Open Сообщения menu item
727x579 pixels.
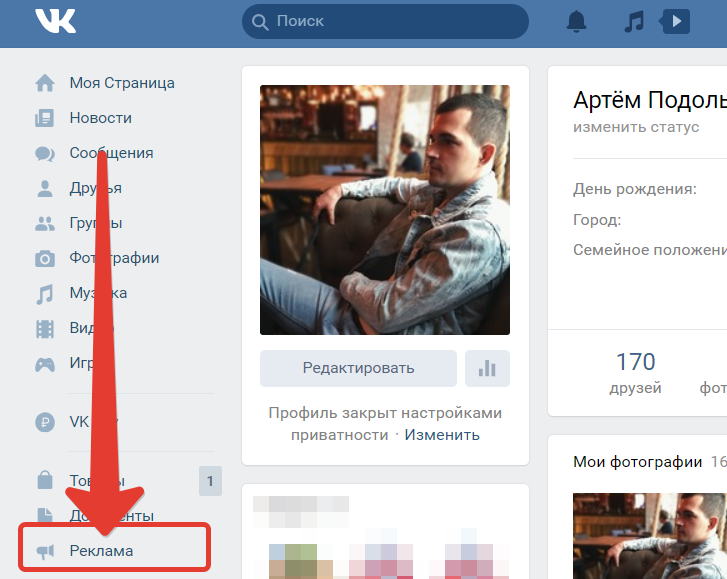(111, 153)
